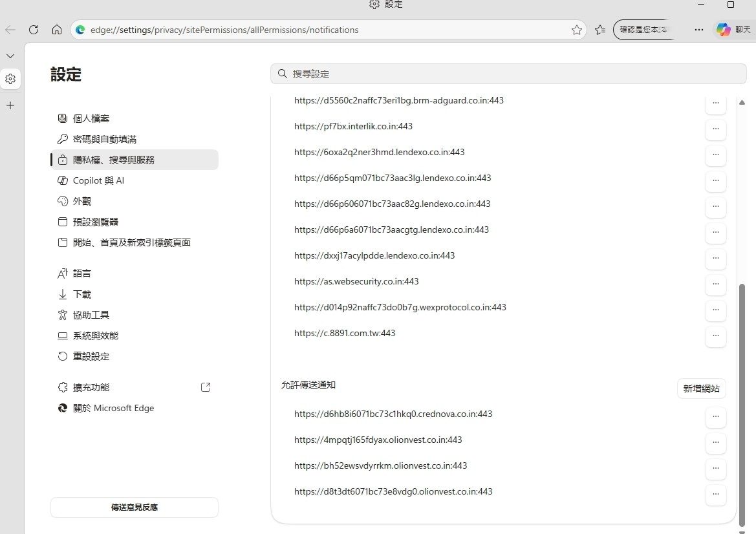Click URL text https://pf7bx.interlik.co.in:443
Viewport: 756px width, 534px height.
(x=353, y=126)
